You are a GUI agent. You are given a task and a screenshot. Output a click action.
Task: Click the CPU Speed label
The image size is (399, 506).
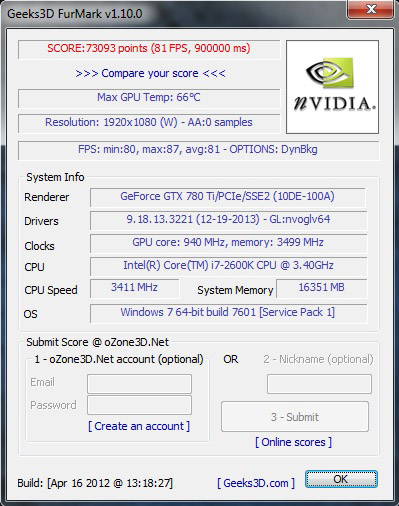coord(51,290)
